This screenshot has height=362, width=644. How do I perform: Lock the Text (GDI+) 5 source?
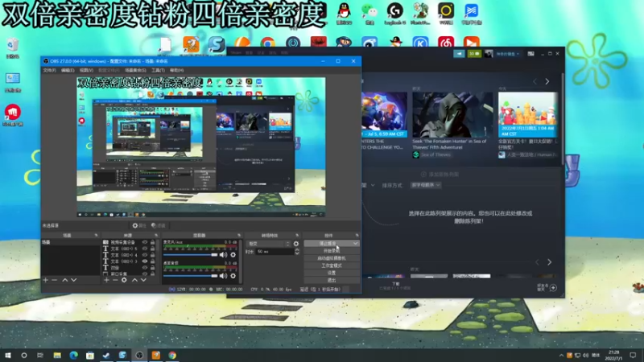(152, 249)
